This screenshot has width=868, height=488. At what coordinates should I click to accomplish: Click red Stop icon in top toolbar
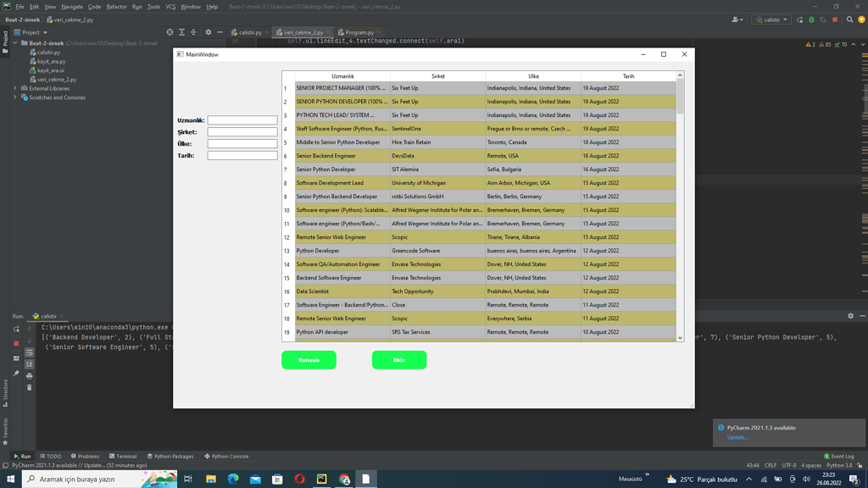click(x=835, y=20)
